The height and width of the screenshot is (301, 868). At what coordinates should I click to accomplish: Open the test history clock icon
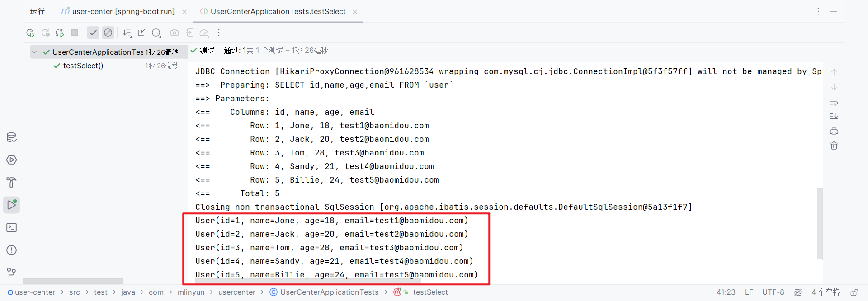(x=156, y=33)
